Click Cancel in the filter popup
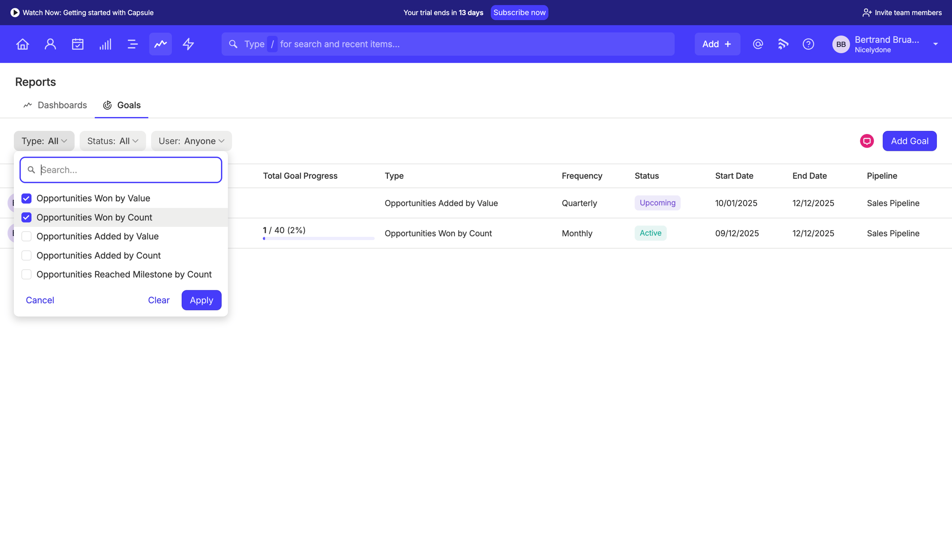The height and width of the screenshot is (560, 952). [40, 300]
